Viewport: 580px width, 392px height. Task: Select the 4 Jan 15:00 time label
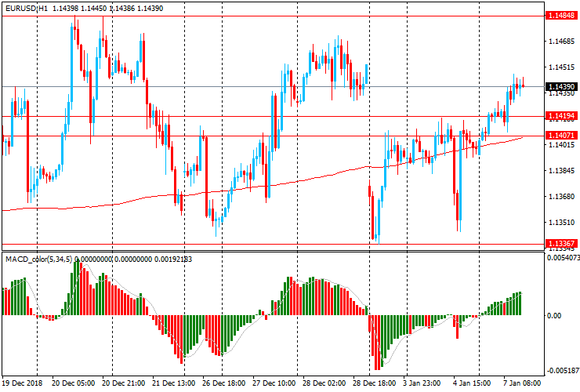[472, 383]
